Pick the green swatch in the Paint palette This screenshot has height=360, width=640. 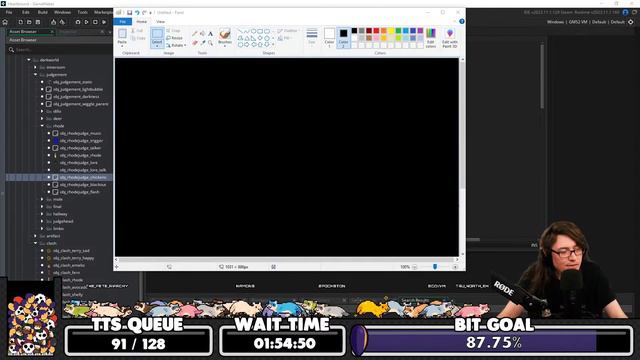398,31
